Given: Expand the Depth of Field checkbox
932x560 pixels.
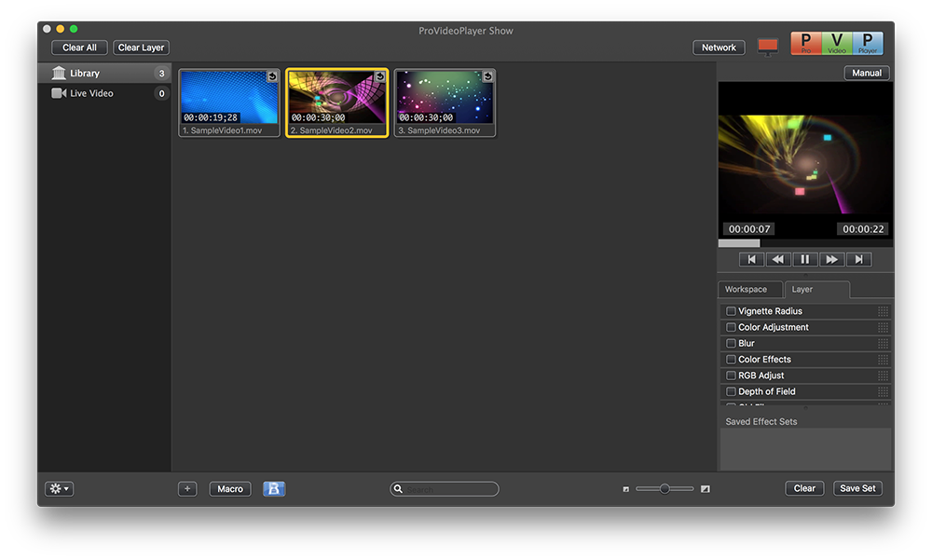Looking at the screenshot, I should click(731, 391).
